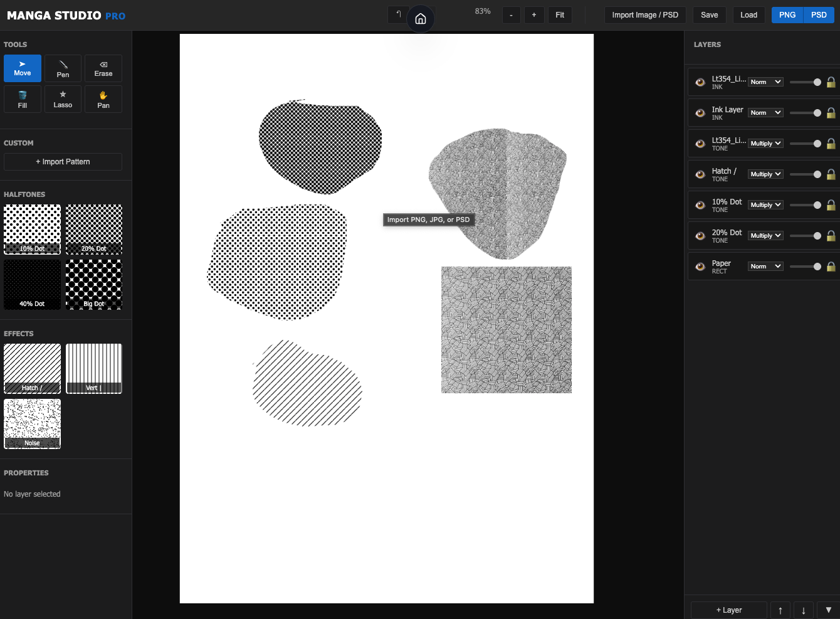Select the Erase tool
The width and height of the screenshot is (840, 619).
[103, 68]
